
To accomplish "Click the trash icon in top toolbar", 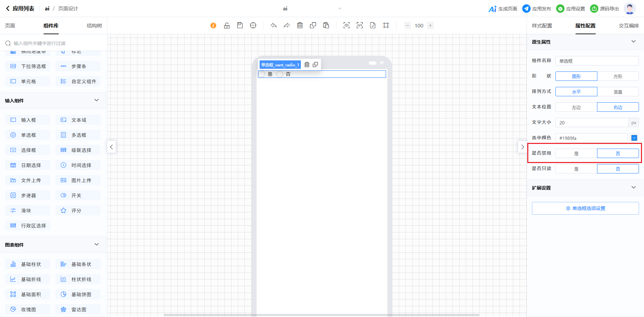I will click(300, 25).
